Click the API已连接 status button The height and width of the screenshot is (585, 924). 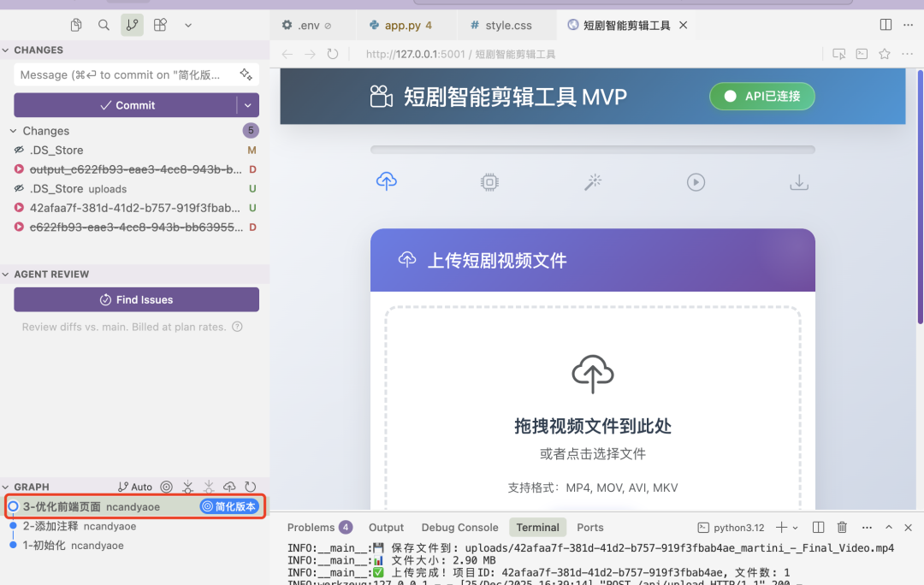tap(762, 96)
